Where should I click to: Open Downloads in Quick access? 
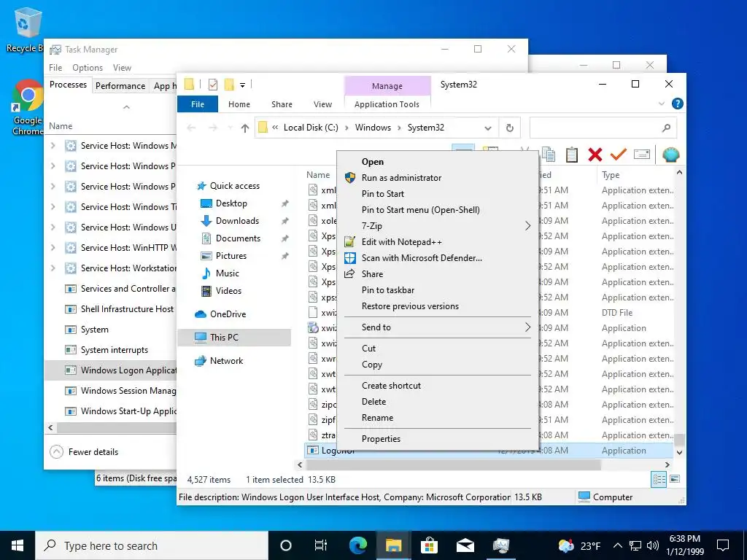pyautogui.click(x=237, y=220)
